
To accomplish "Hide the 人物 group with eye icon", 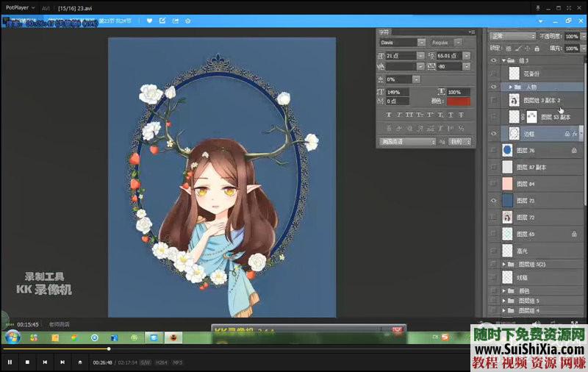I will [493, 87].
